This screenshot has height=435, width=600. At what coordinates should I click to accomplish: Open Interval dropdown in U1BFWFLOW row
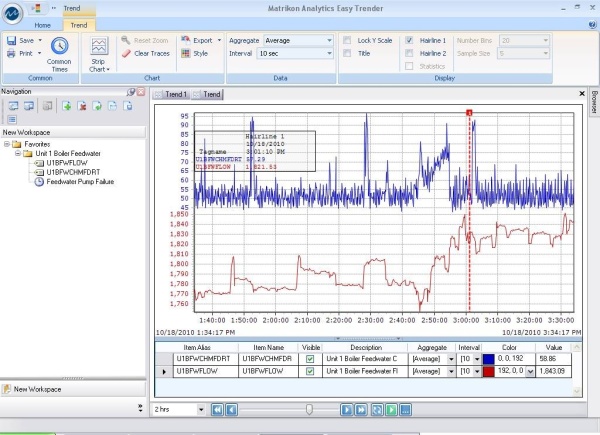477,371
